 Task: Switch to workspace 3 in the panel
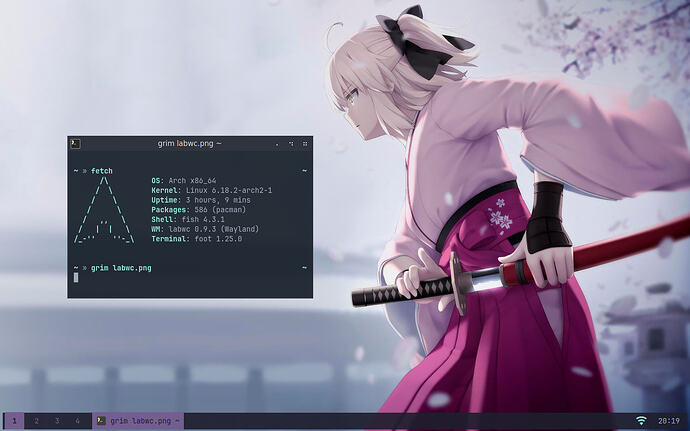(x=57, y=421)
